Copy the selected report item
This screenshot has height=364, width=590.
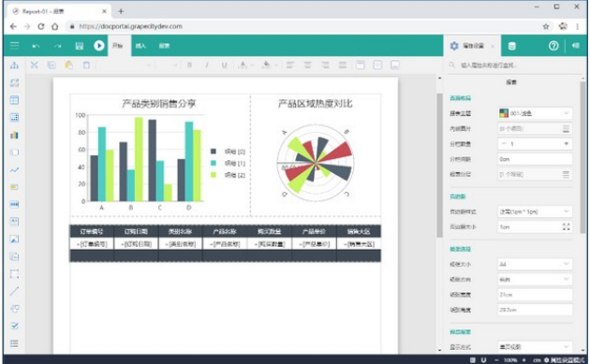[52, 66]
